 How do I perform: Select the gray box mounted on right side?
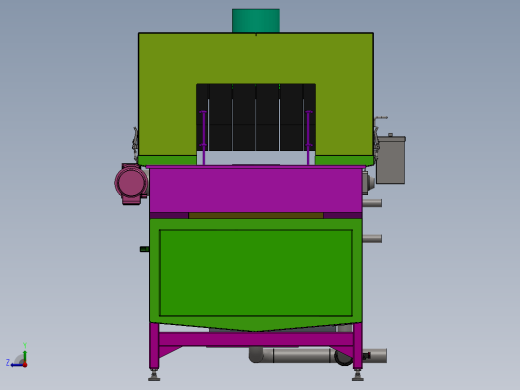391,159
